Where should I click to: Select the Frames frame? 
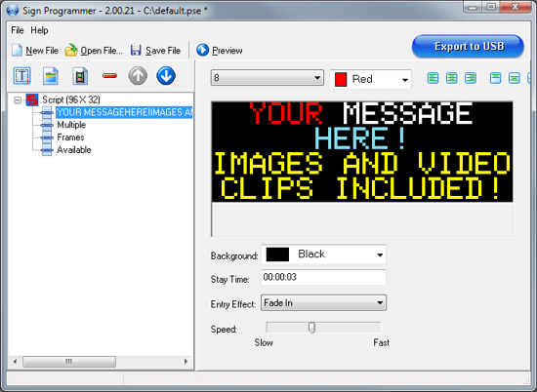tap(70, 137)
